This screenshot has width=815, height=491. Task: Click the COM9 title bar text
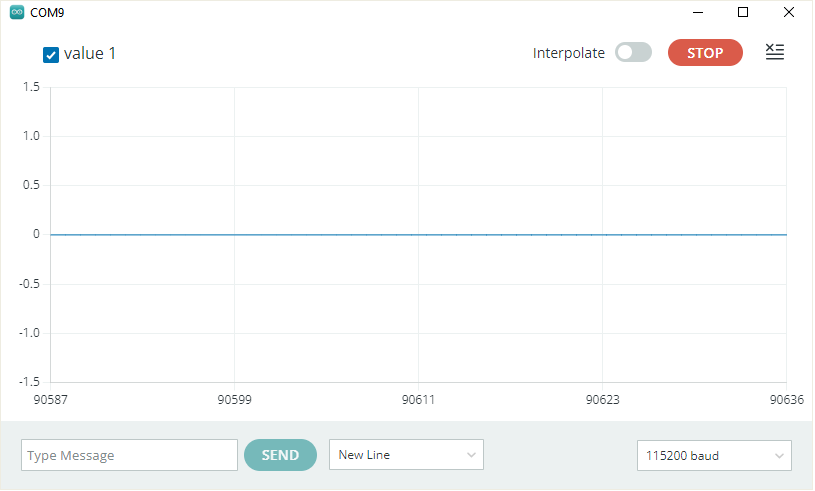point(47,13)
